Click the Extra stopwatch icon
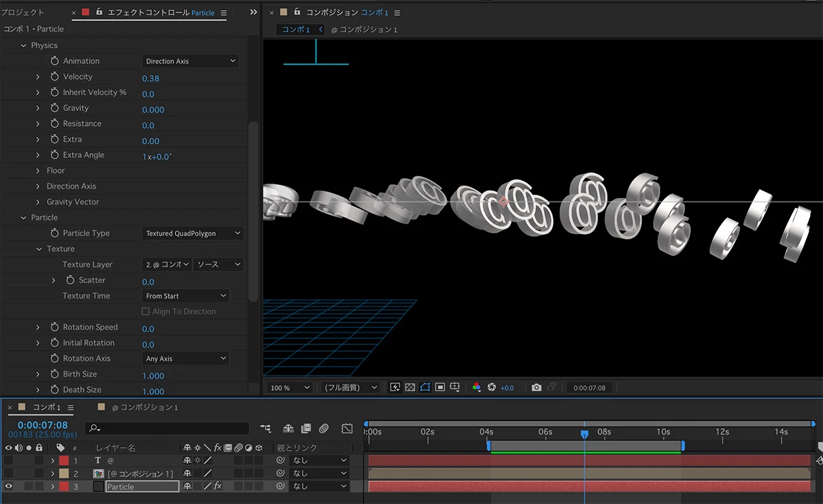 click(54, 139)
